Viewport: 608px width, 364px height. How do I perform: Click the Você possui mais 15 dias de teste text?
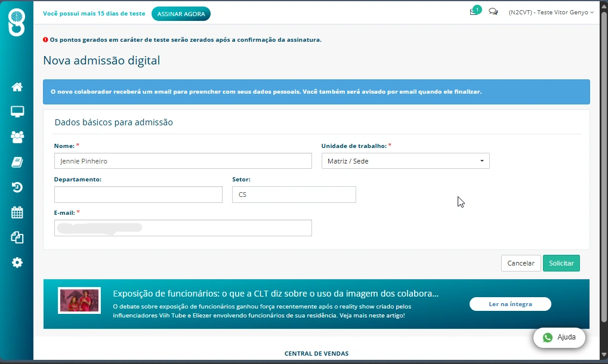click(94, 14)
